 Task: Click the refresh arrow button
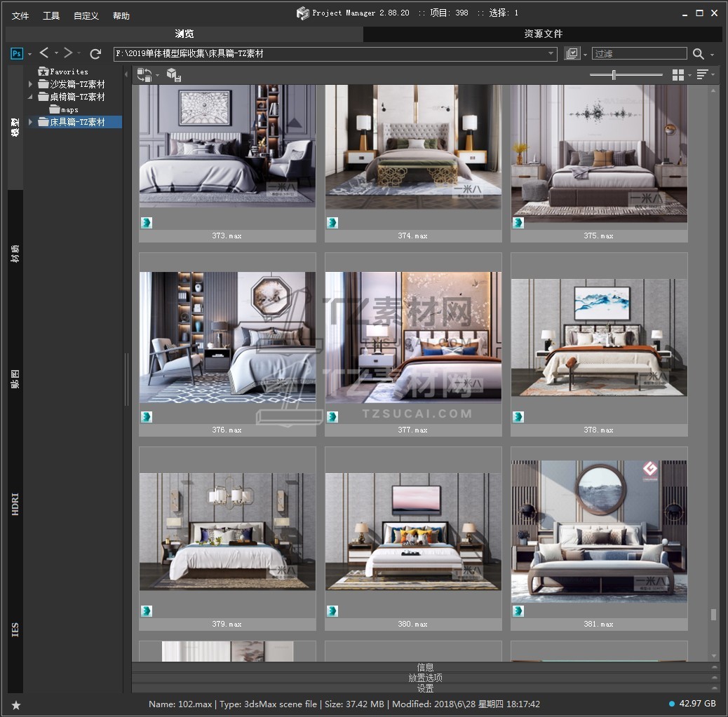click(x=96, y=54)
